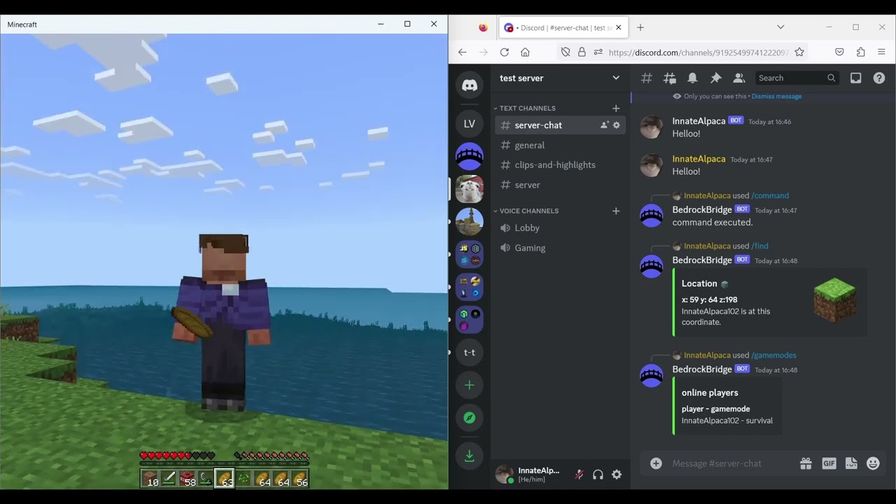Open the gift Nitro icon
Screen dimensions: 896x504
pyautogui.click(x=806, y=463)
